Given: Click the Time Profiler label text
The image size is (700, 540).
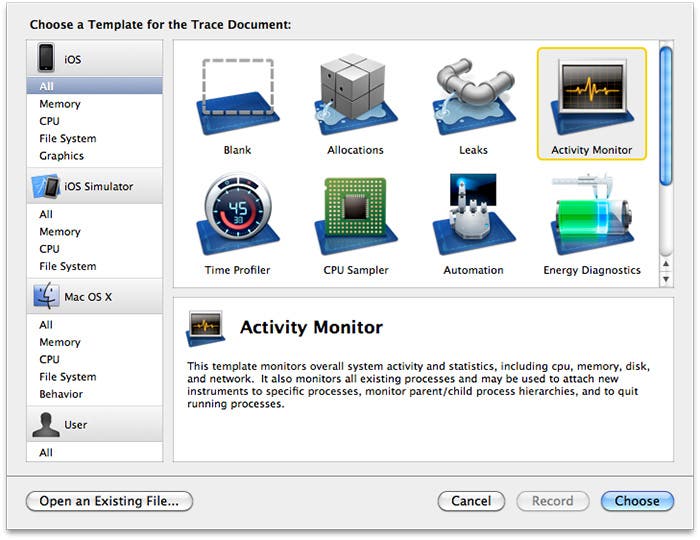Looking at the screenshot, I should coord(238,270).
